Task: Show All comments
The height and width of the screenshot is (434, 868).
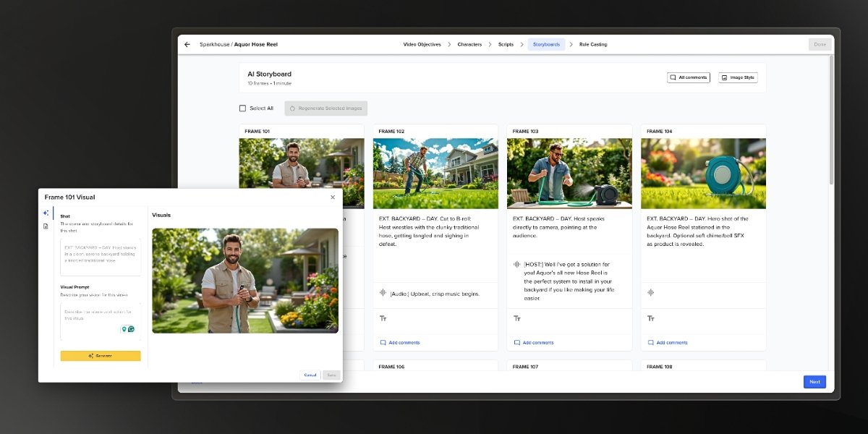Action: pyautogui.click(x=688, y=77)
